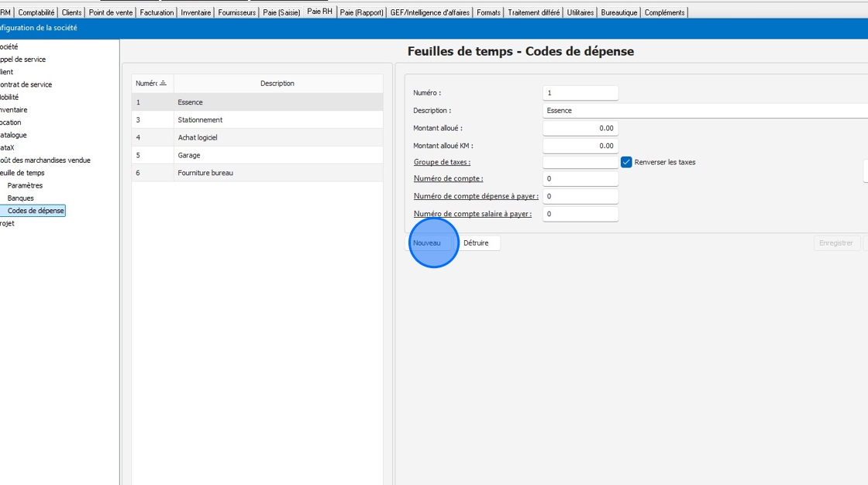Open the Fournisseurs tab
Viewport: 868px width, 485px height.
tap(237, 12)
